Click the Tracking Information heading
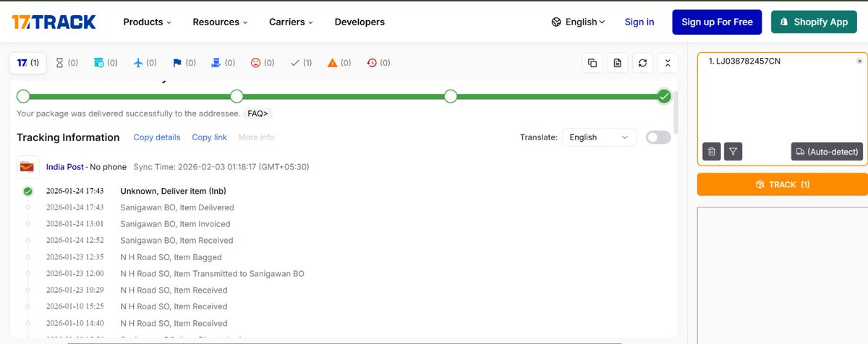Image resolution: width=868 pixels, height=344 pixels. click(x=68, y=137)
